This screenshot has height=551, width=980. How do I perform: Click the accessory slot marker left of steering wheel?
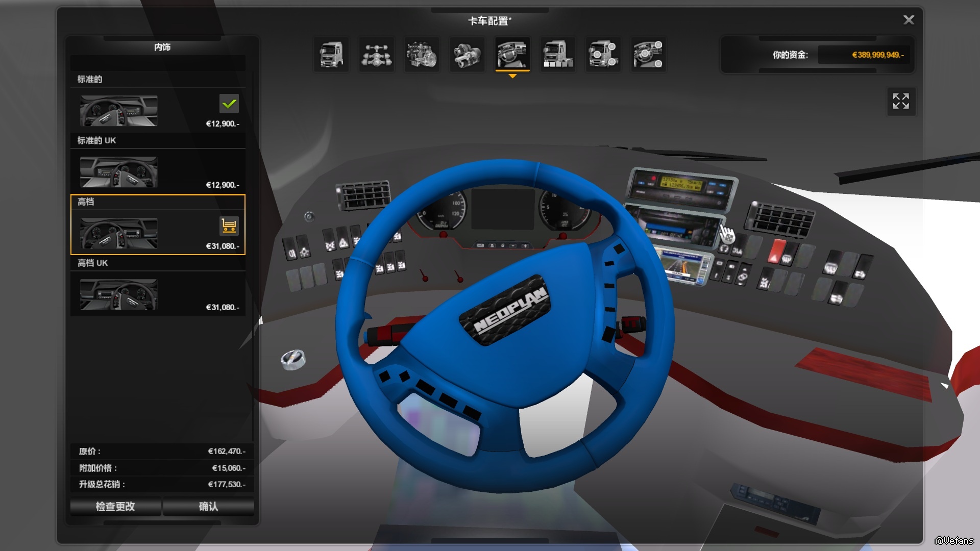click(293, 359)
